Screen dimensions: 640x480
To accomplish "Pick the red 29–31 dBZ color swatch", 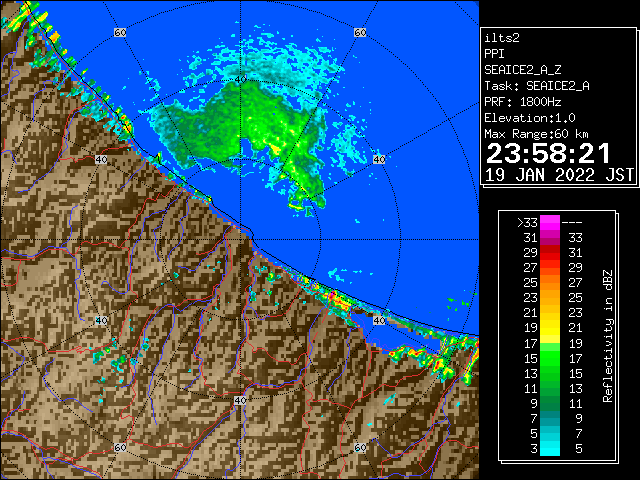I will click(550, 253).
